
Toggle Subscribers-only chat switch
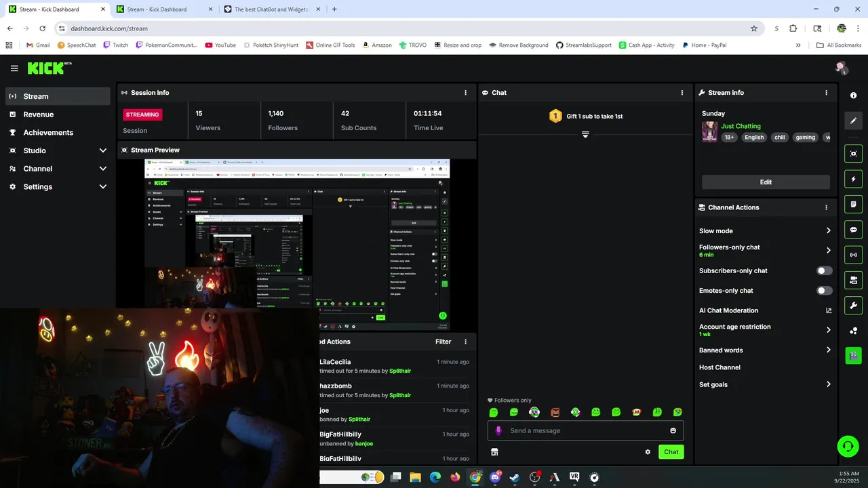824,270
